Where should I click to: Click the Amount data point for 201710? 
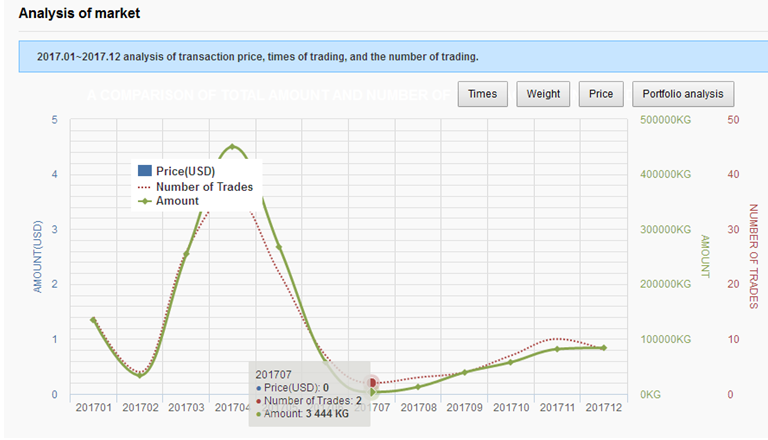coord(511,362)
